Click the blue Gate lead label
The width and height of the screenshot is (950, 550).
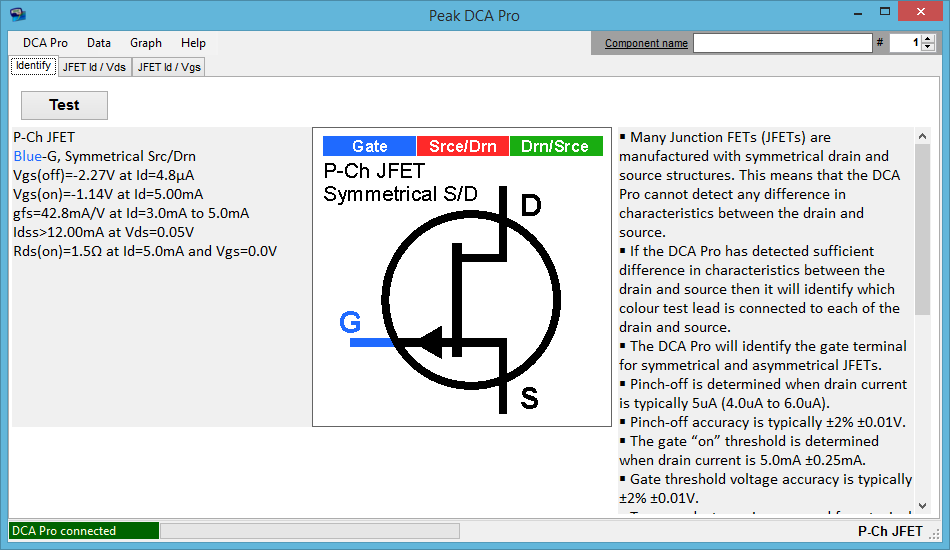point(370,146)
